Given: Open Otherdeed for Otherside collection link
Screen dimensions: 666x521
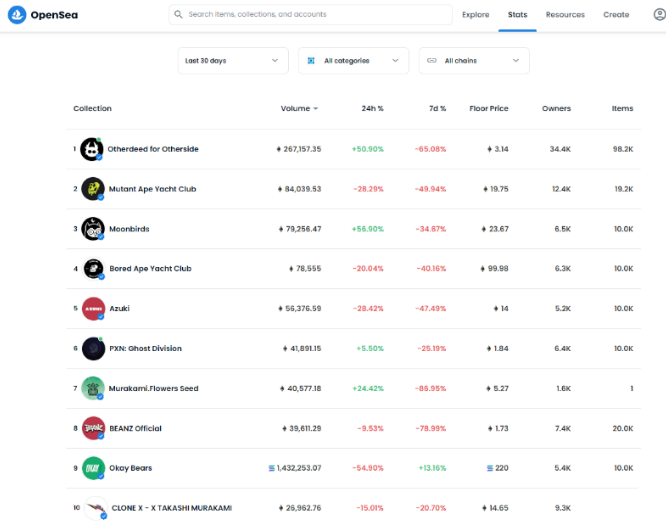Looking at the screenshot, I should (153, 149).
